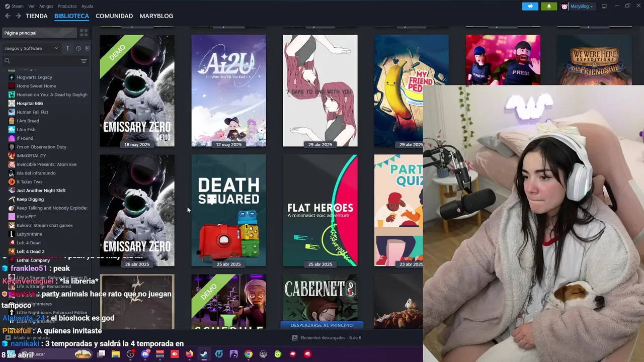644x362 pixels.
Task: Open My Friend Pedro banana cover
Action: (x=398, y=90)
